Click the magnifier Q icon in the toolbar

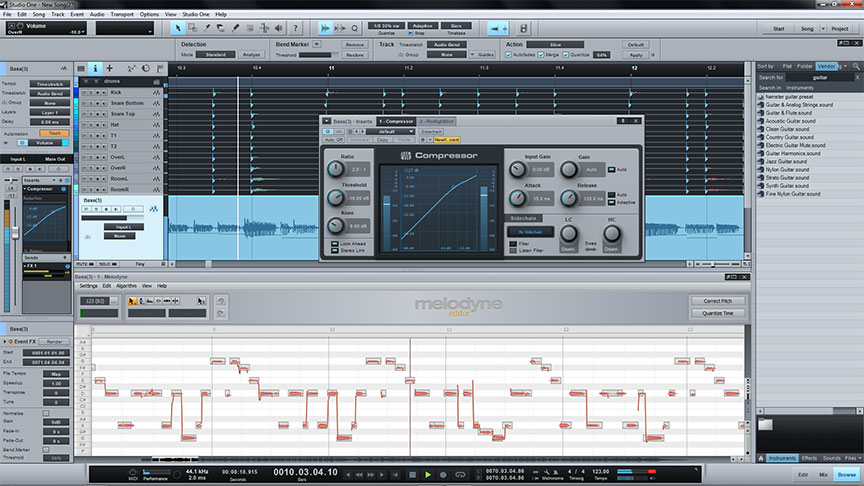tap(354, 28)
